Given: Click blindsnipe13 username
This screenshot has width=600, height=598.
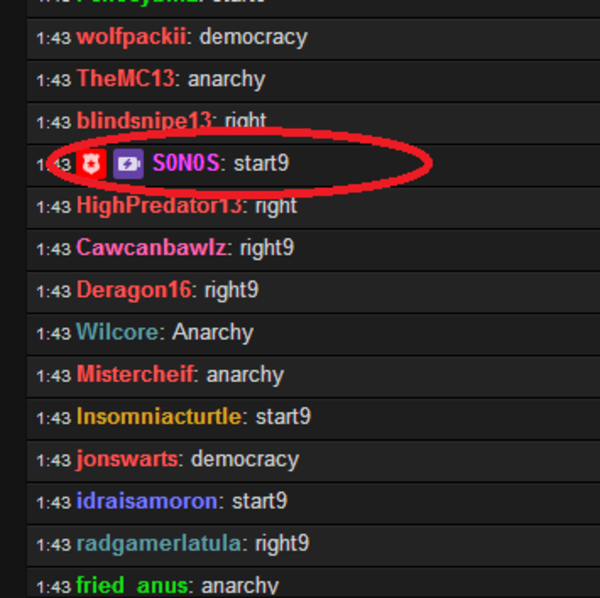Looking at the screenshot, I should tap(144, 121).
